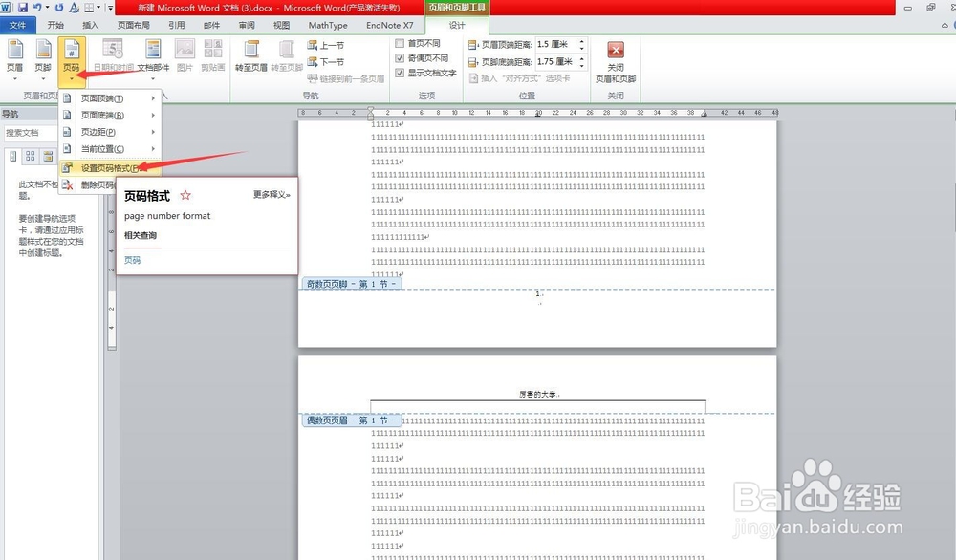Screen dimensions: 956x560
Task: Click header text 厉害的大学
Action: coord(538,395)
